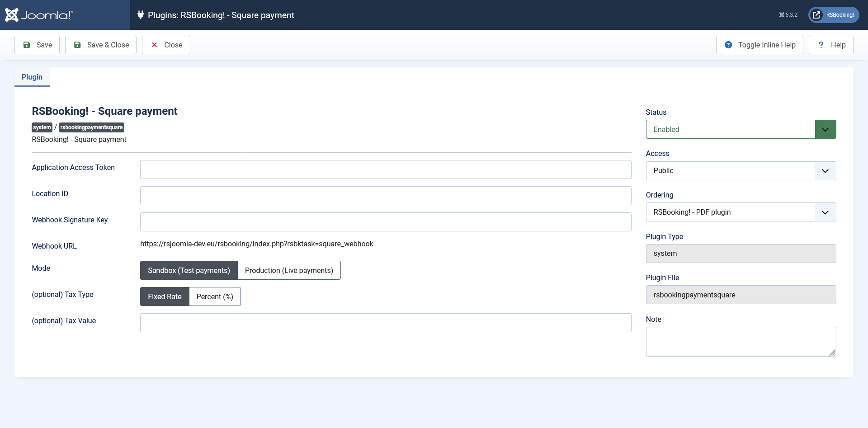Click the Note textarea resize handle
This screenshot has width=868, height=428.
pyautogui.click(x=832, y=353)
